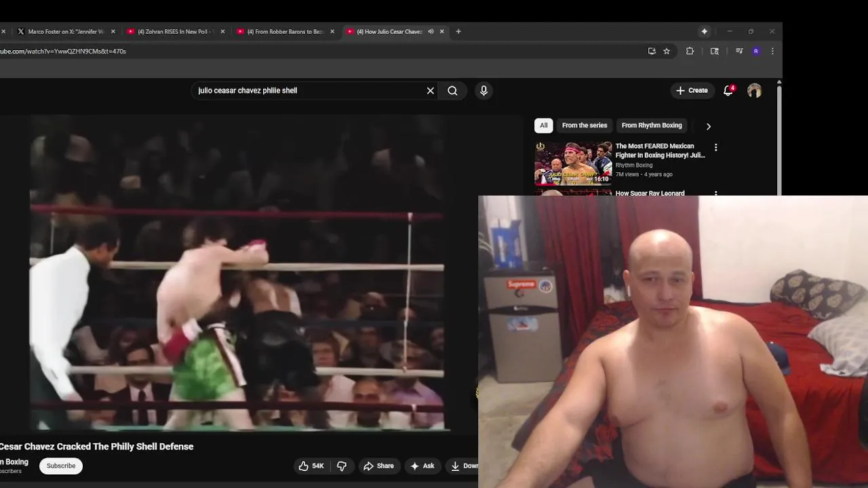This screenshot has height=488, width=868.
Task: Open a new browser tab
Action: click(458, 31)
